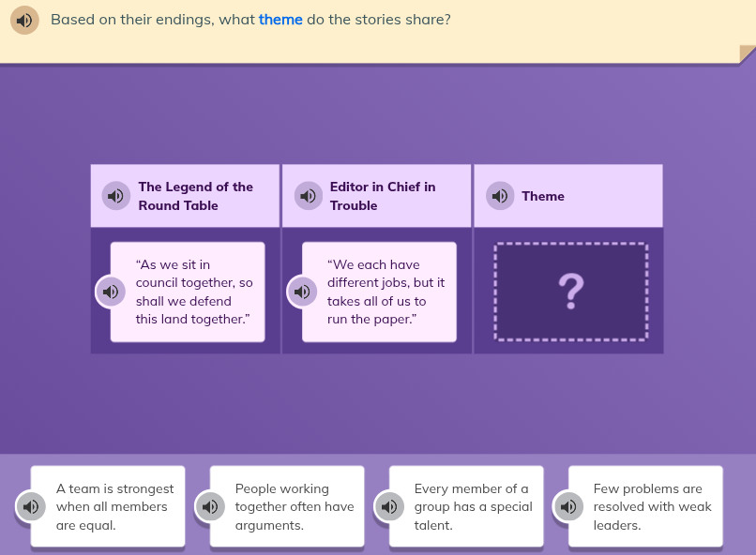Viewport: 756px width, 555px height.
Task: Click the 'The Legend of the Round Table' header
Action: coord(196,196)
